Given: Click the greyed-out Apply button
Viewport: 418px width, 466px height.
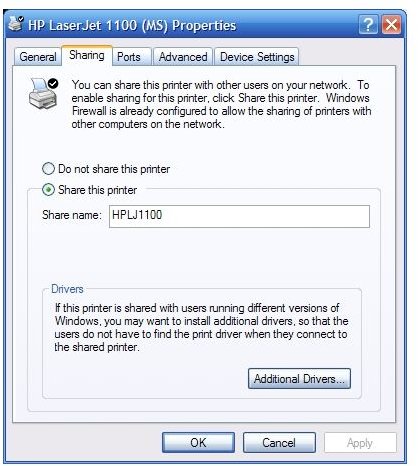Looking at the screenshot, I should coord(360,442).
